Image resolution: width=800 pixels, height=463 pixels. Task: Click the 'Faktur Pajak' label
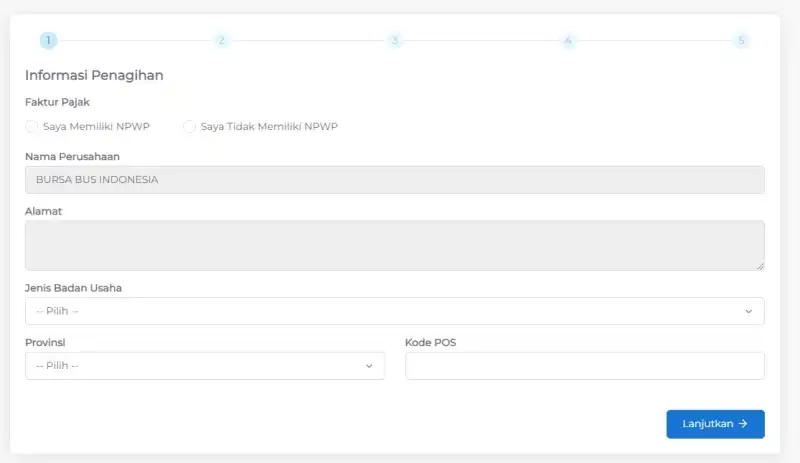(x=57, y=102)
